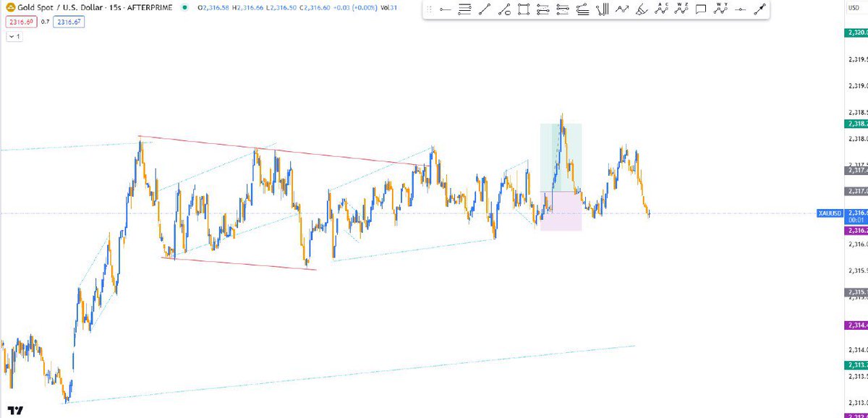Viewport: 868px width, 418px height.
Task: Expand the indicators legend chevron
Action: click(x=14, y=36)
